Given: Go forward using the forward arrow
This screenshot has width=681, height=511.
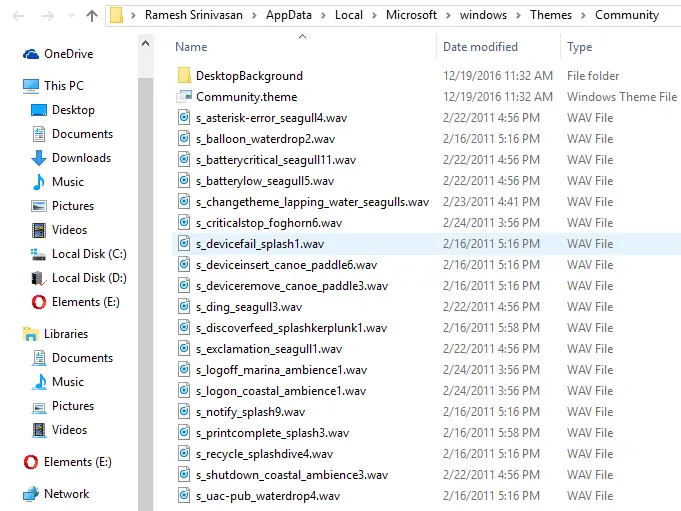Looking at the screenshot, I should coord(48,16).
